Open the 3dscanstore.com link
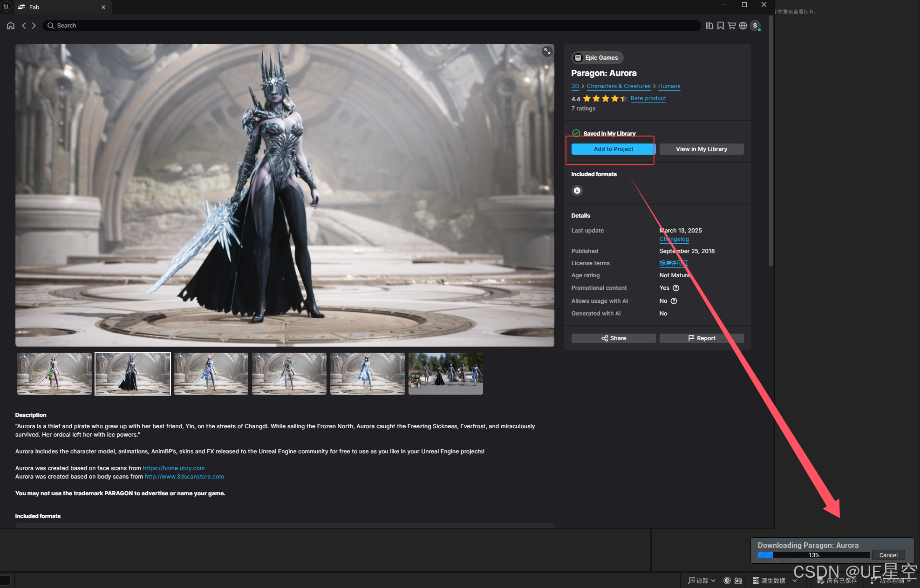This screenshot has height=588, width=920. 184,477
